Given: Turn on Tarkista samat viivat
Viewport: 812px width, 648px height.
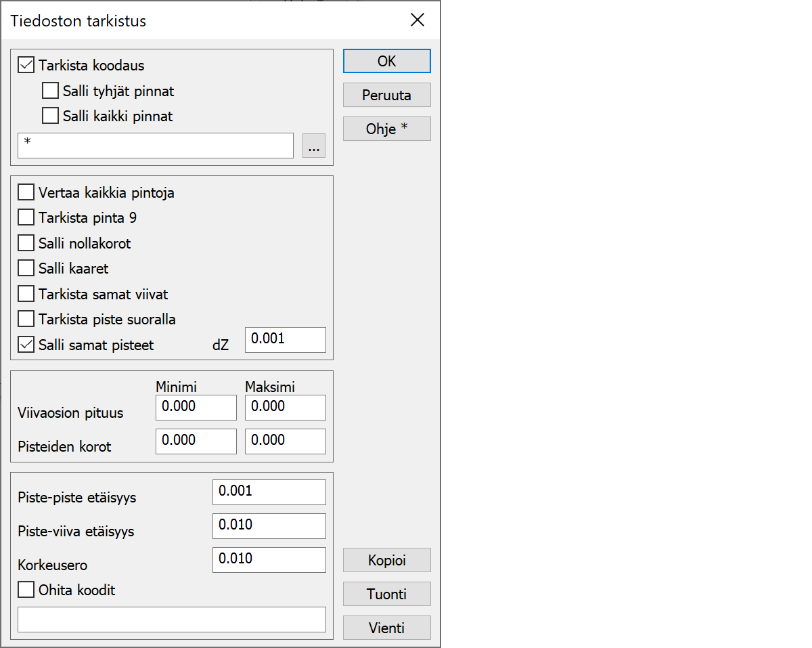Looking at the screenshot, I should (26, 294).
